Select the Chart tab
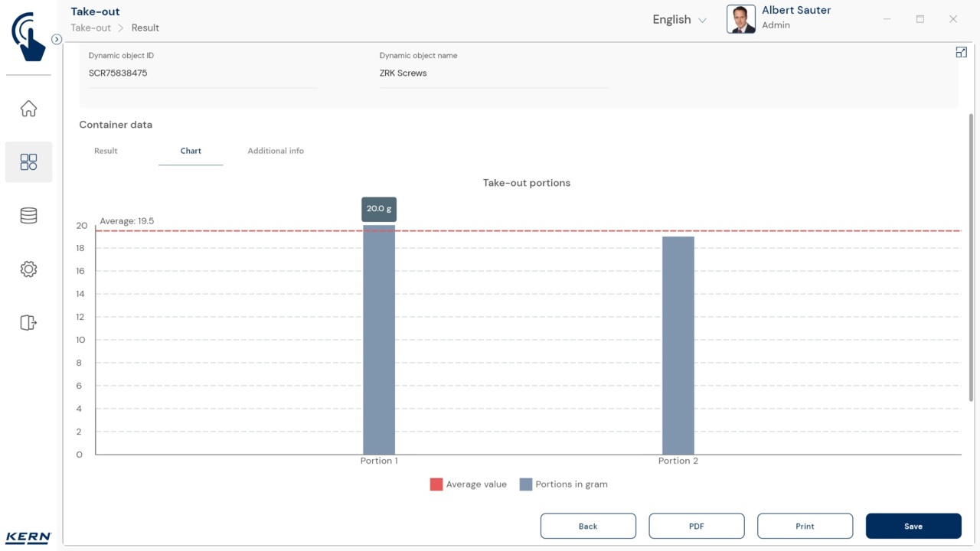The width and height of the screenshot is (980, 551). click(191, 151)
